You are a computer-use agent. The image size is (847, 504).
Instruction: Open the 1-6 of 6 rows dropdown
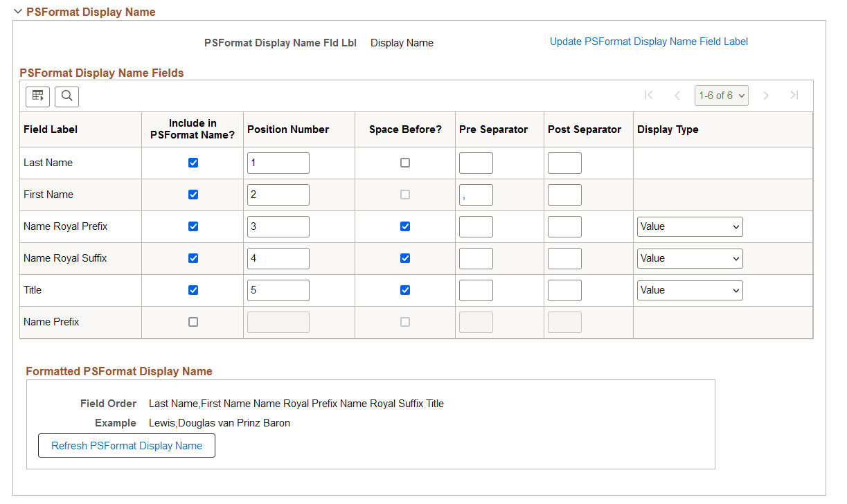coord(722,96)
